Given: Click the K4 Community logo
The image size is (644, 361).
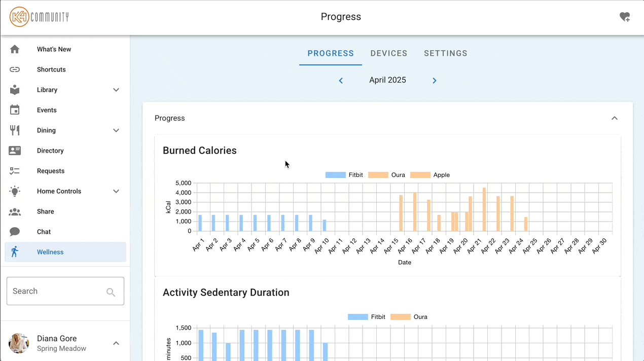Looking at the screenshot, I should (39, 17).
